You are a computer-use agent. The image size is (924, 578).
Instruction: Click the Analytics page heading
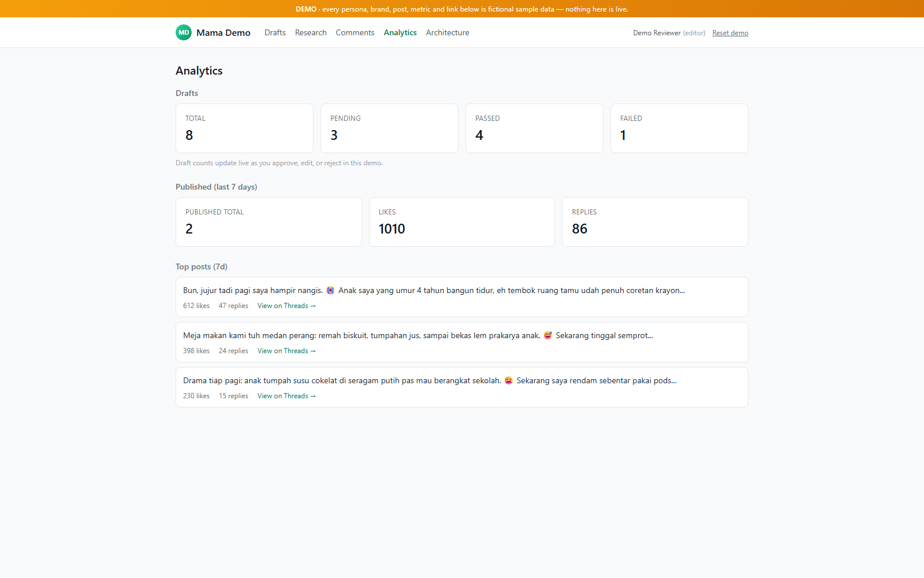coord(199,71)
